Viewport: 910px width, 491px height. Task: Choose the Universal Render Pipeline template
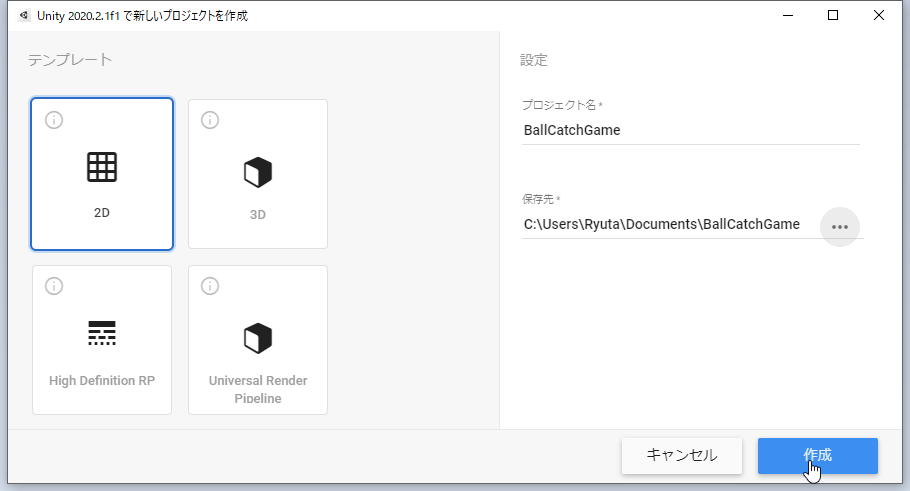click(258, 340)
